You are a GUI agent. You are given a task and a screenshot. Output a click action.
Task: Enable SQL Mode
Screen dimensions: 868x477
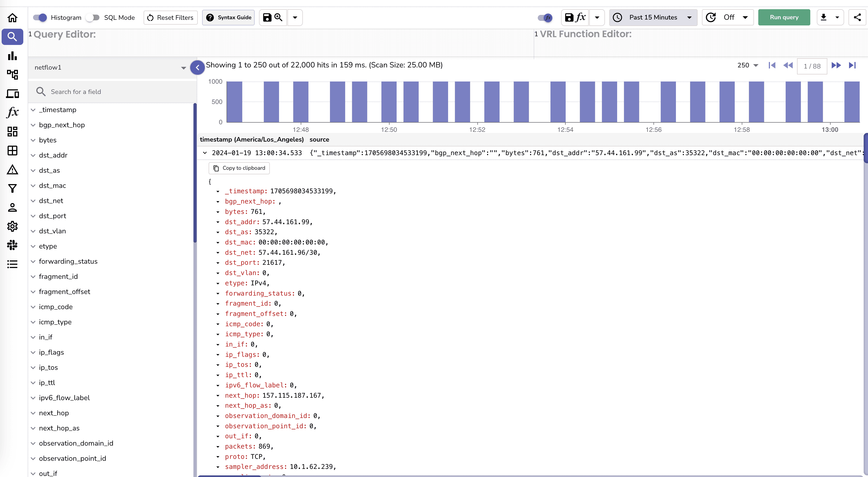(92, 18)
